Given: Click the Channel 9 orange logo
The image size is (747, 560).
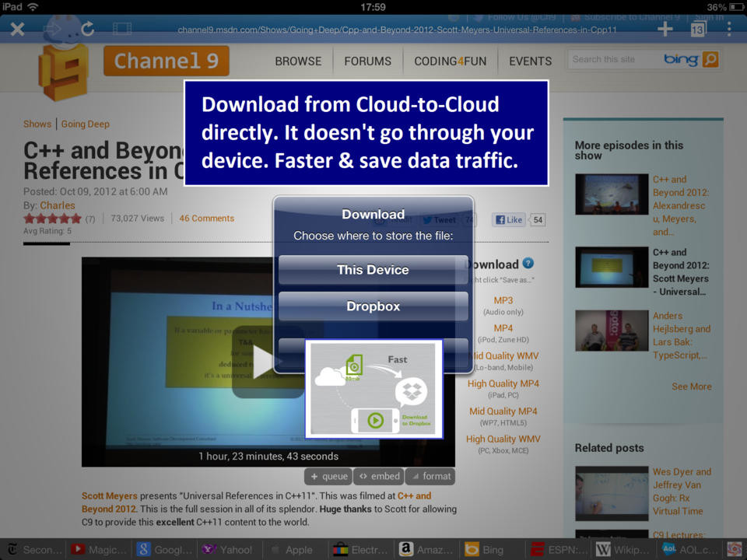Looking at the screenshot, I should (167, 61).
